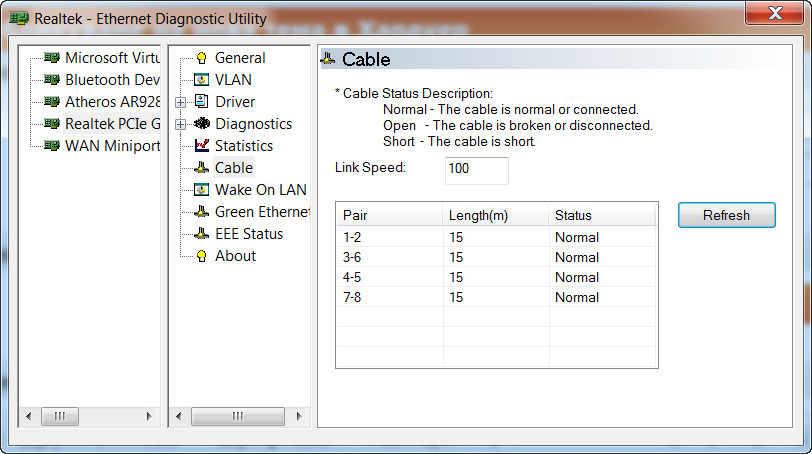
Task: Click the Cable header icon
Action: tap(328, 58)
